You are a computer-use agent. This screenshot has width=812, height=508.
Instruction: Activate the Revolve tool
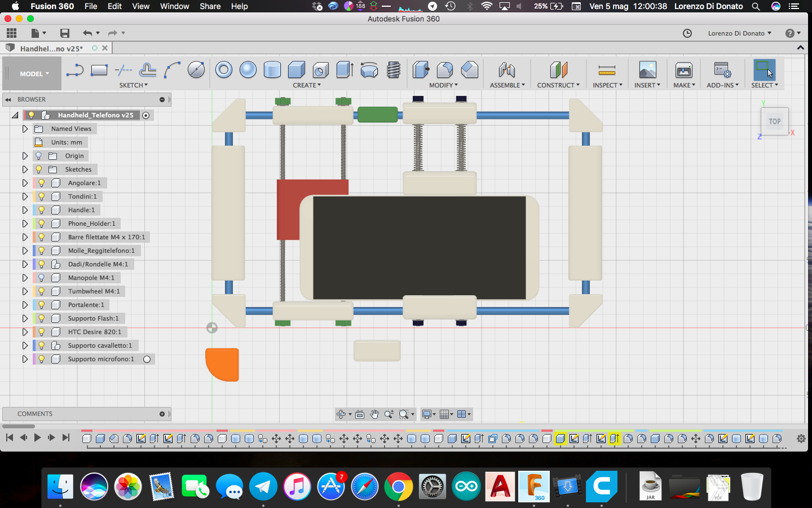click(x=369, y=70)
